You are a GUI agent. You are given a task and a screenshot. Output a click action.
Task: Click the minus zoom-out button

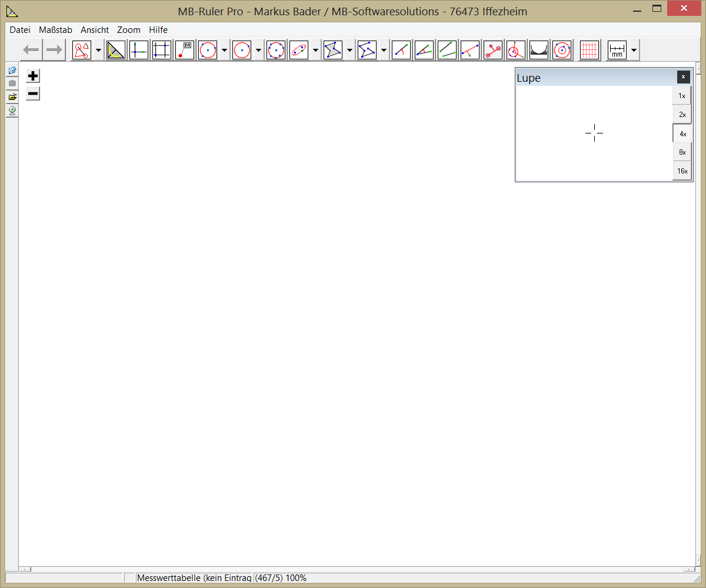coord(33,93)
